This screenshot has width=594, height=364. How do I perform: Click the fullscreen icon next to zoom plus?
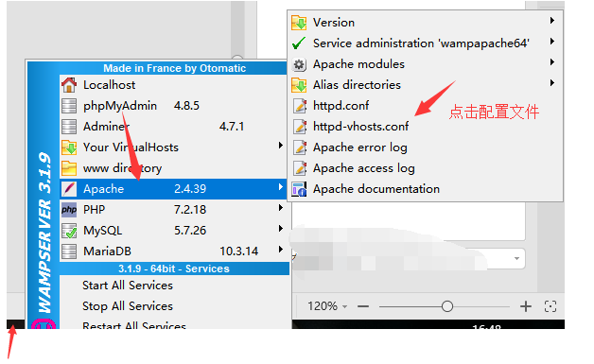pos(550,306)
